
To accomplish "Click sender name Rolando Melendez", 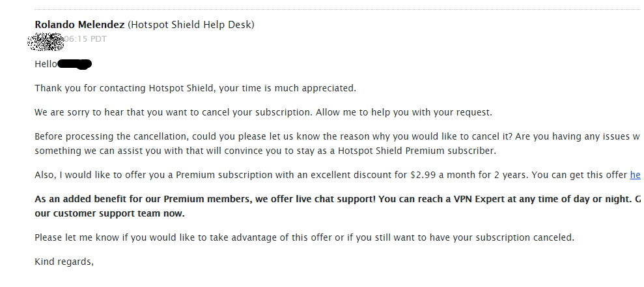I will 79,25.
